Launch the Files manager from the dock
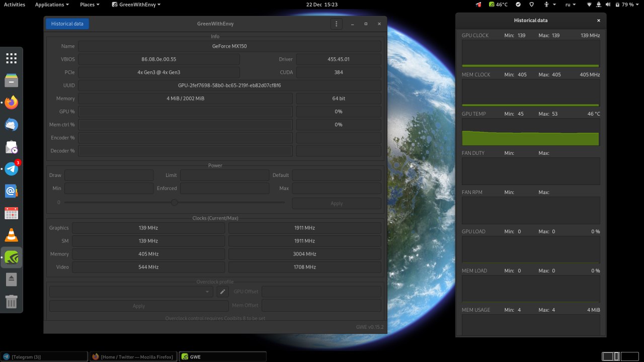Viewport: 644px width, 362px height. point(12,80)
